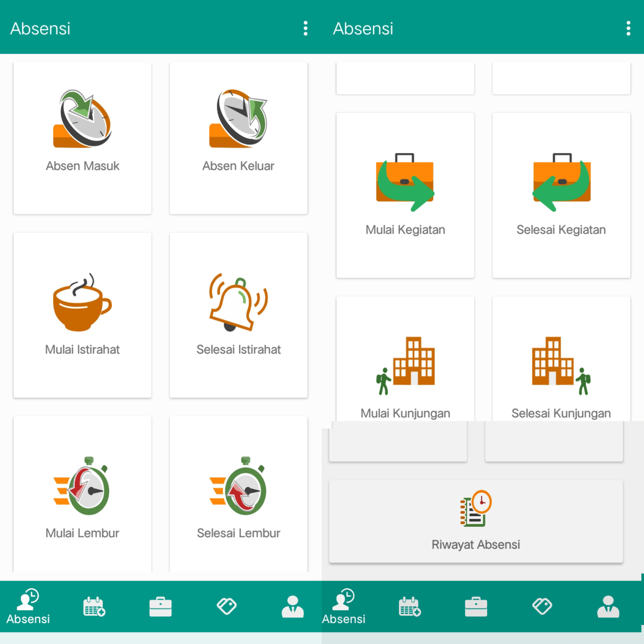Tap the Selesai Lembur stopwatch icon
The height and width of the screenshot is (644, 644).
238,486
